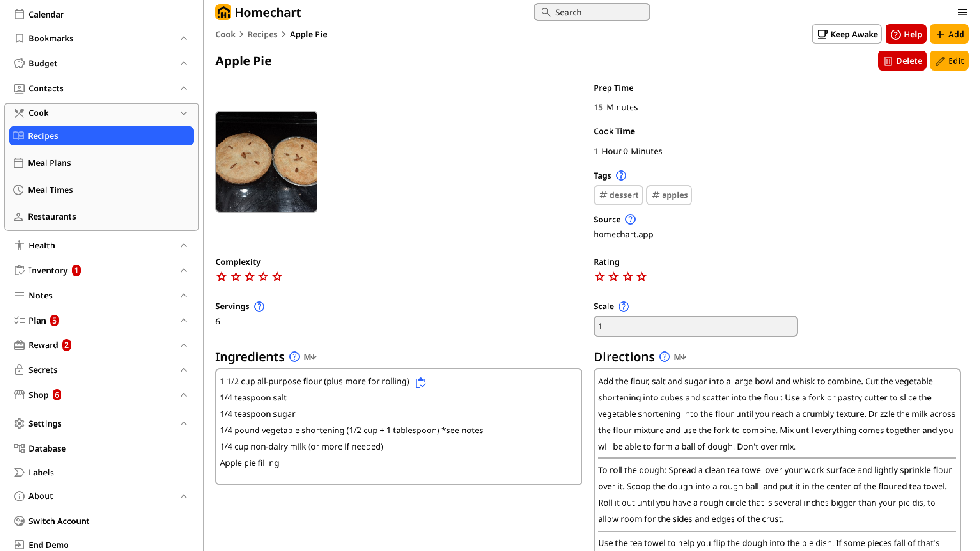This screenshot has width=980, height=551.
Task: Rate Complexity with the first star
Action: coord(221,276)
